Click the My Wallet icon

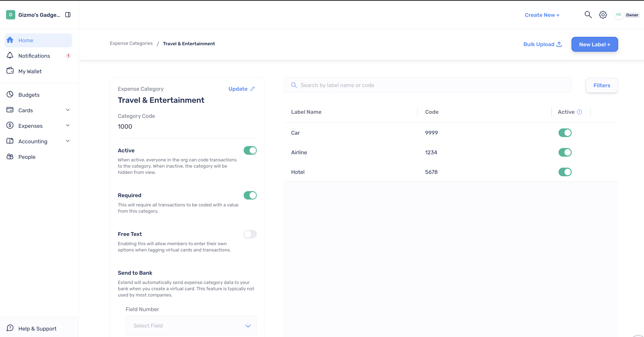[10, 71]
